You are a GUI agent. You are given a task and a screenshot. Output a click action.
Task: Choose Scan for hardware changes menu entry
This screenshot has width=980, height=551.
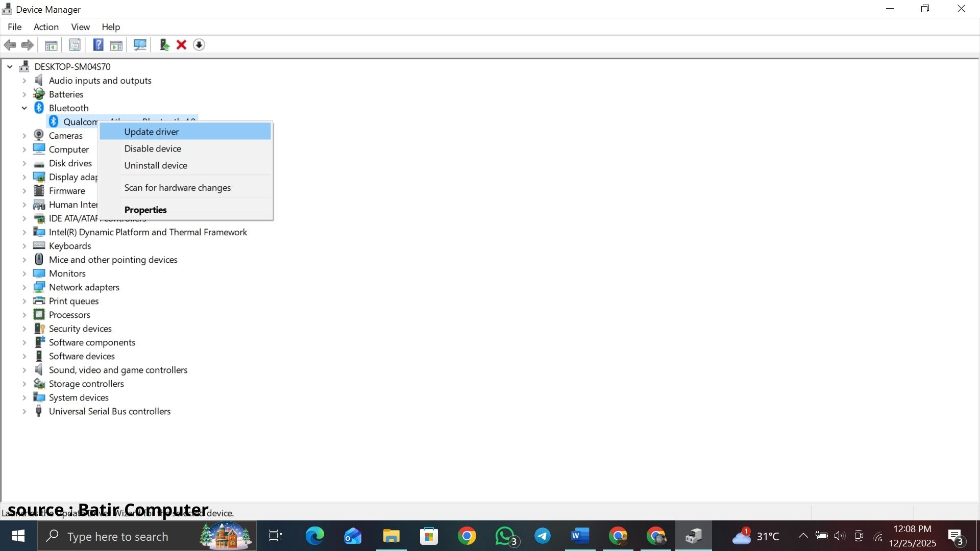[185, 188]
